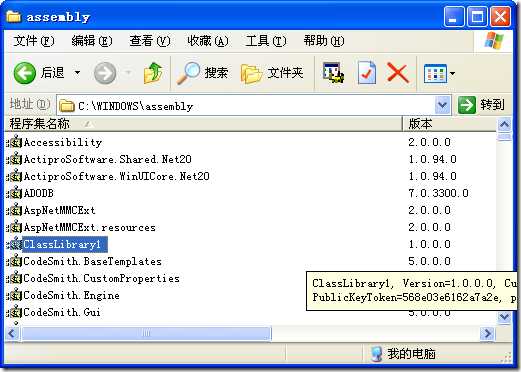Click version 7.0.3300.0 of ADODB
This screenshot has width=521, height=372.
pyautogui.click(x=438, y=193)
